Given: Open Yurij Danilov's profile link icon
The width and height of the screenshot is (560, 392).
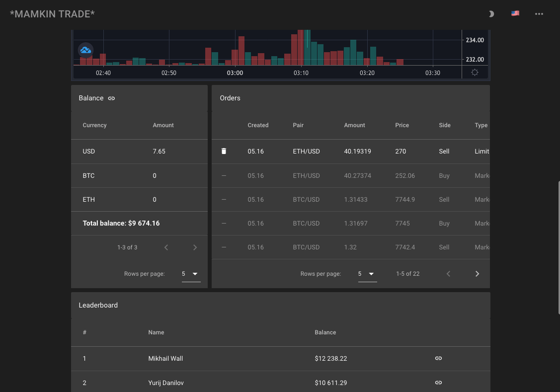Looking at the screenshot, I should (438, 383).
